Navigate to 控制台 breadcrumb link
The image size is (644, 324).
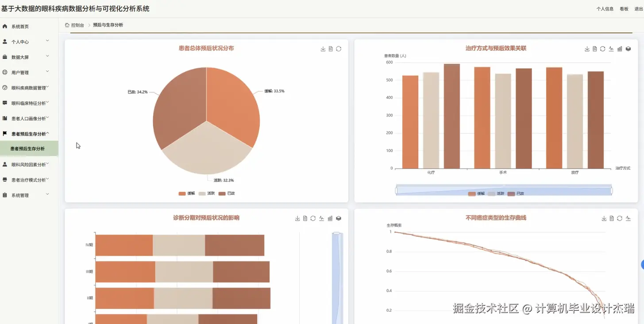pyautogui.click(x=77, y=25)
